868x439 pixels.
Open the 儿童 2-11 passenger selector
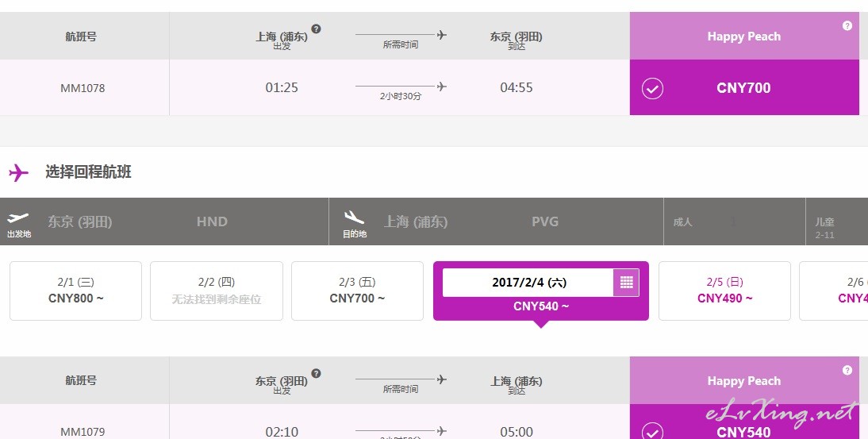837,221
